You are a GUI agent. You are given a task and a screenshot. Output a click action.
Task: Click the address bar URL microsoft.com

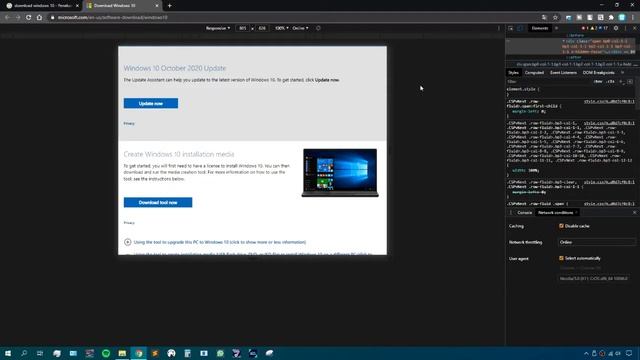click(x=112, y=18)
